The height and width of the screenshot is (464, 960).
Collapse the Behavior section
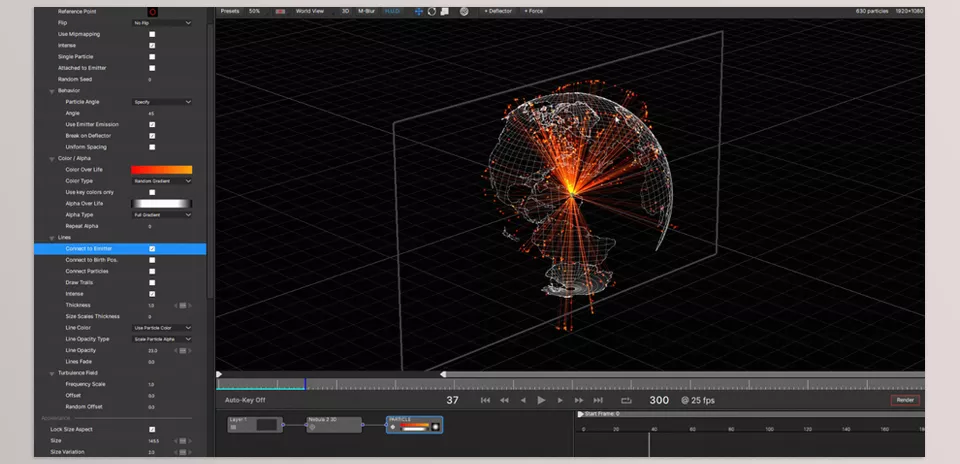(x=52, y=91)
